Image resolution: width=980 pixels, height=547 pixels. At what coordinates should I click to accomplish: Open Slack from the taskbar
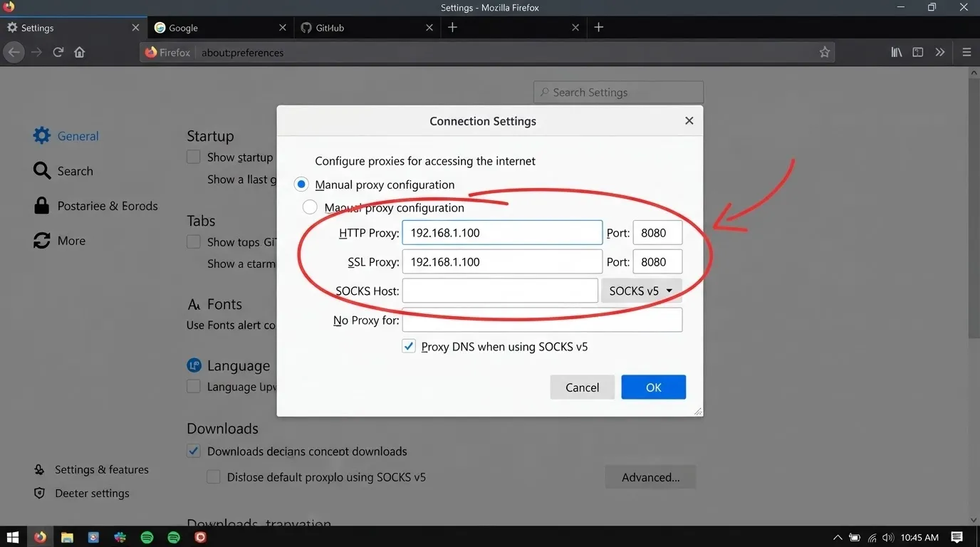click(120, 537)
